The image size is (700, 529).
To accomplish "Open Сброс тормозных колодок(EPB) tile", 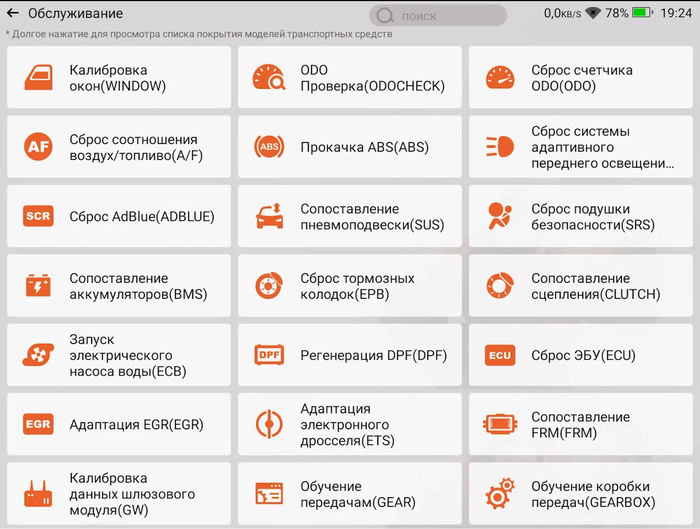I will click(x=349, y=286).
